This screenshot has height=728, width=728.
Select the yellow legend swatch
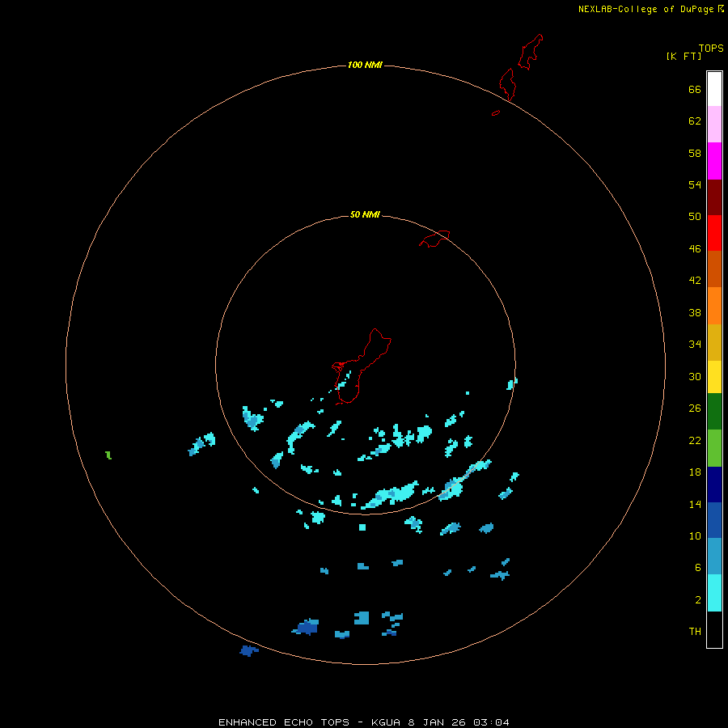[x=714, y=377]
